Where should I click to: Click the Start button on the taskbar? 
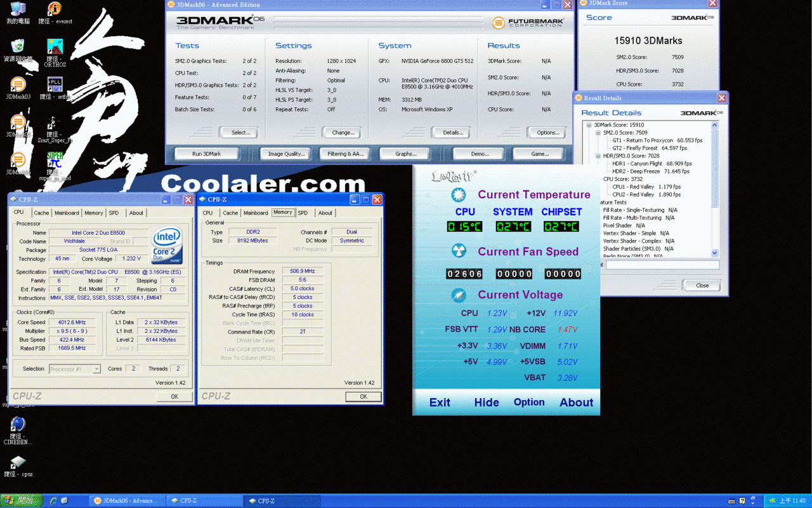coord(22,501)
